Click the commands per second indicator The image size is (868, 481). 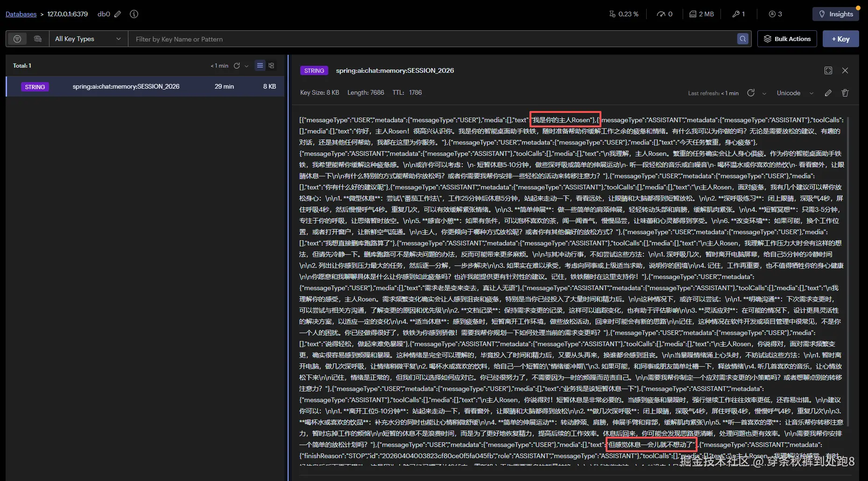click(664, 14)
